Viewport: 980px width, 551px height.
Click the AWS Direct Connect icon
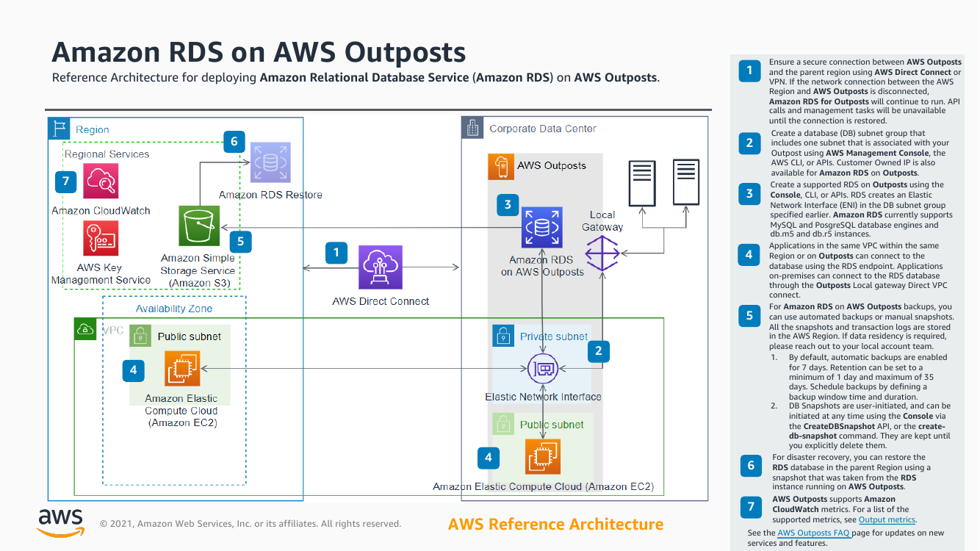380,267
